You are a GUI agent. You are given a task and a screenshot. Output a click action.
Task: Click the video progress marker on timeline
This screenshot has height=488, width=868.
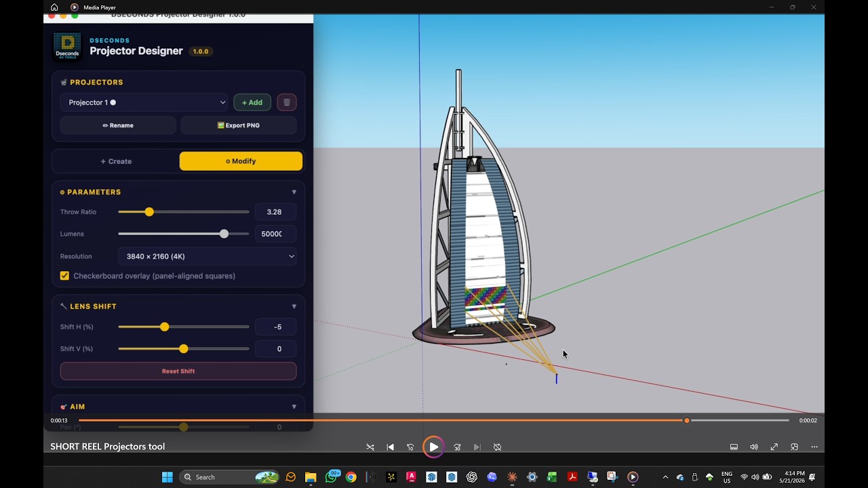tap(687, 421)
